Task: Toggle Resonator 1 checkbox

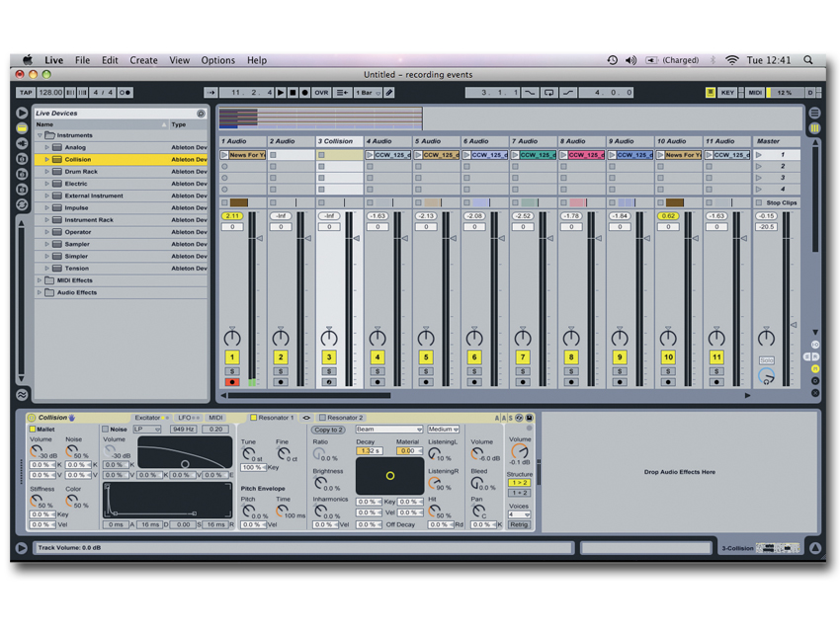Action: [253, 418]
